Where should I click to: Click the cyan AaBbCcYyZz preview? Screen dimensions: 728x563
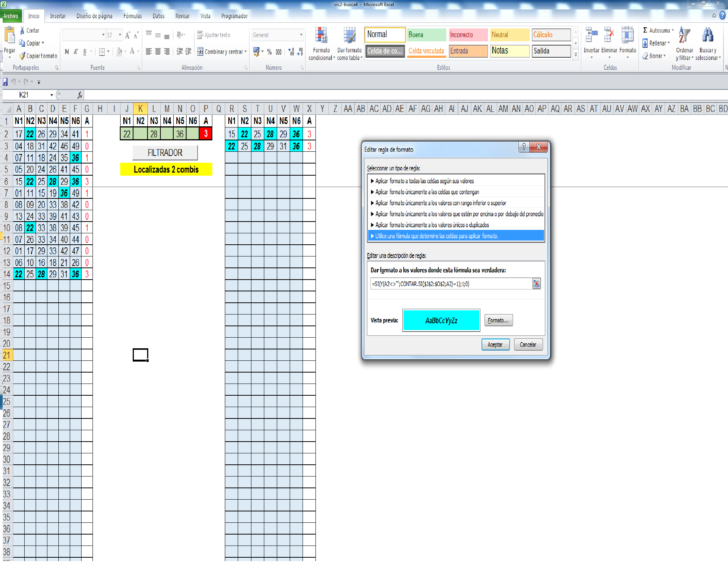(441, 320)
